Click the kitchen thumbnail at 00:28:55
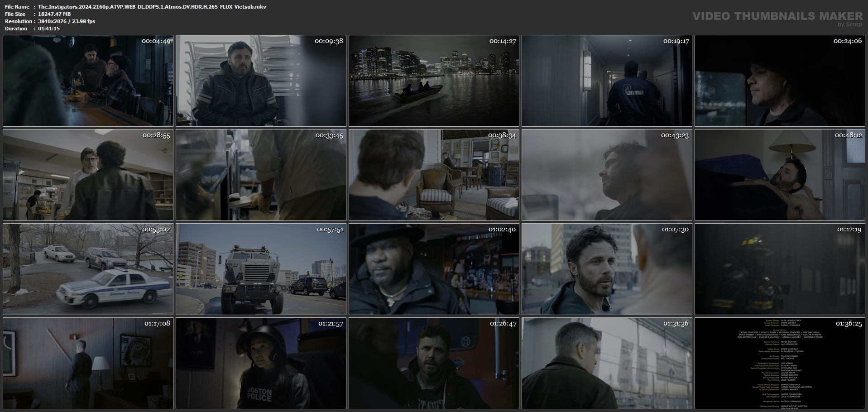The width and height of the screenshot is (868, 412). click(x=88, y=175)
